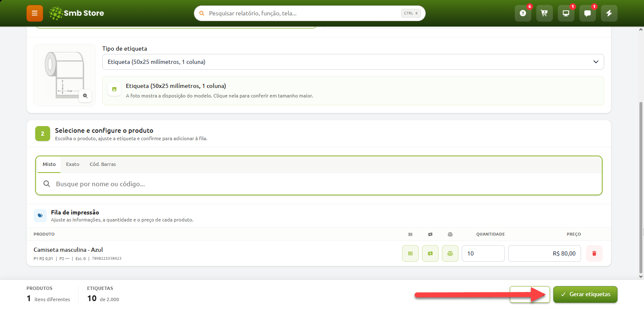The image size is (644, 309).
Task: Open the help icon with 6 notifications
Action: click(523, 13)
